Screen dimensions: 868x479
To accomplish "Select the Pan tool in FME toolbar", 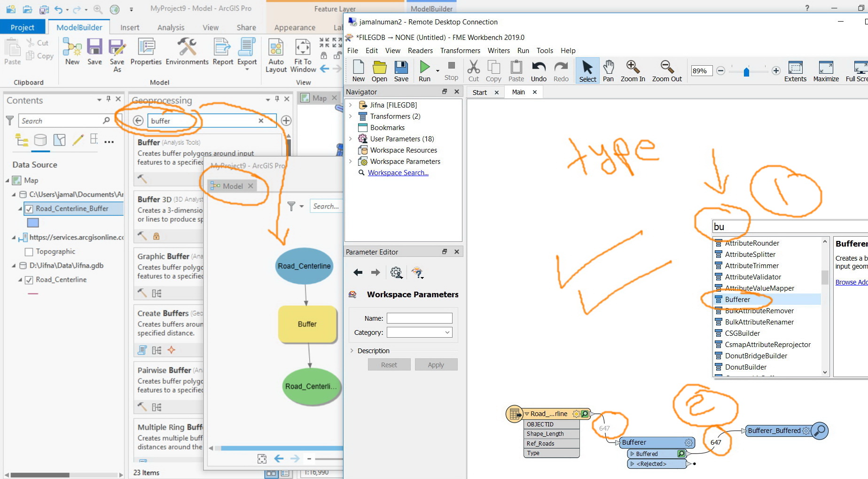I will [x=608, y=71].
